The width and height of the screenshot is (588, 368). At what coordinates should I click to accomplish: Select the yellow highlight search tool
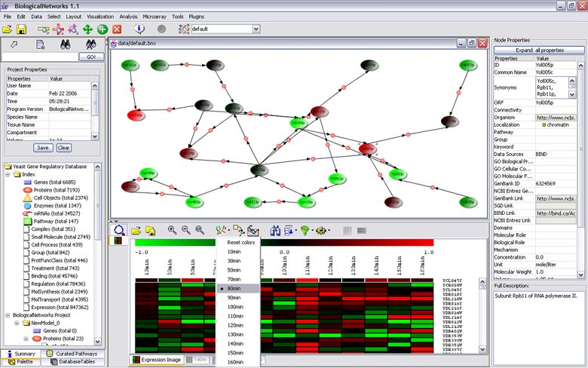pyautogui.click(x=44, y=29)
